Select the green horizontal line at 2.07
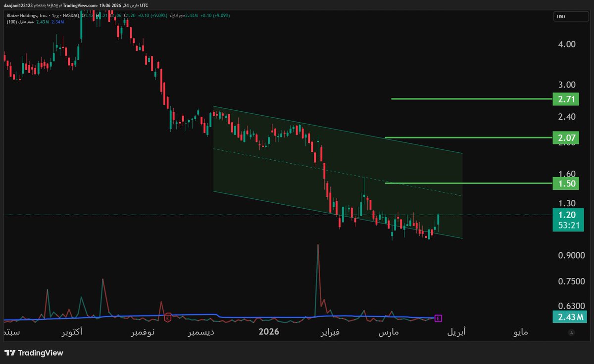The image size is (594, 364). click(x=468, y=137)
